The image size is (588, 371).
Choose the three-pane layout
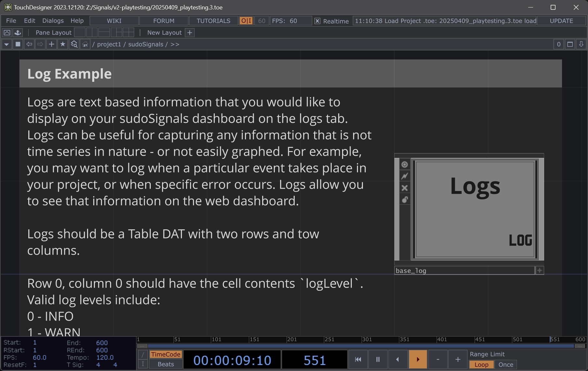[116, 32]
